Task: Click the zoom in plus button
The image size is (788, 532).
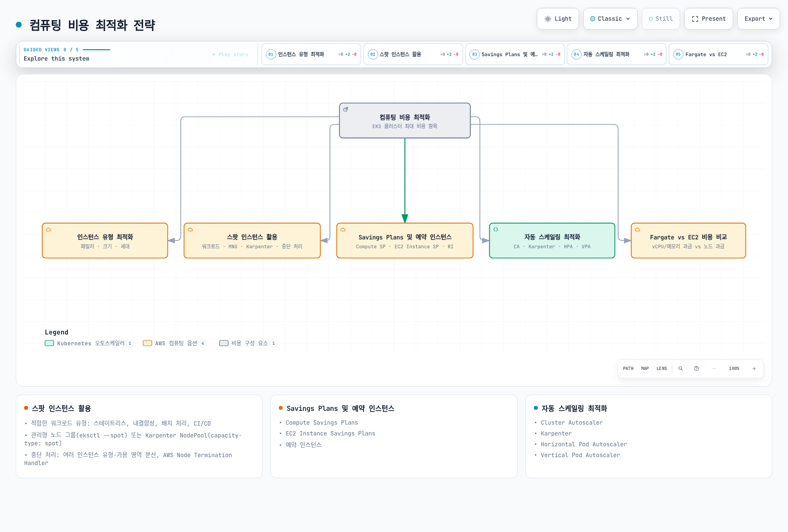Action: (754, 368)
